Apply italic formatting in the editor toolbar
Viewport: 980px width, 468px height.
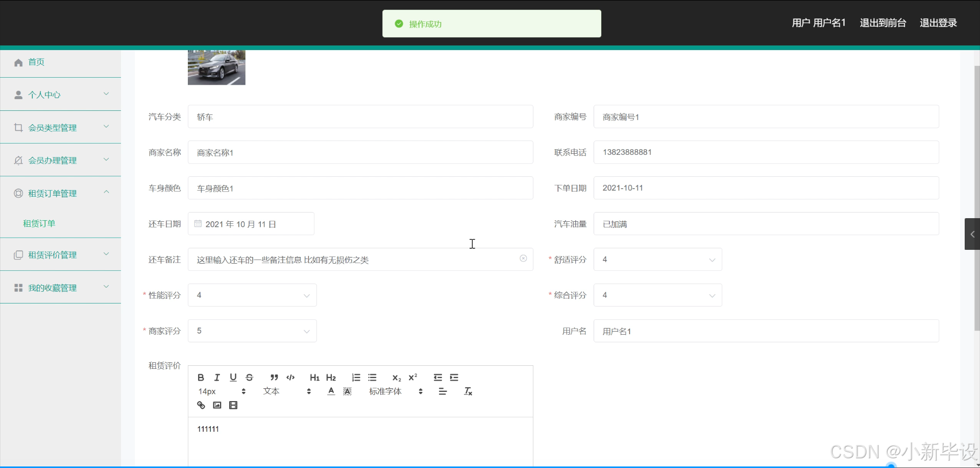[x=217, y=377]
